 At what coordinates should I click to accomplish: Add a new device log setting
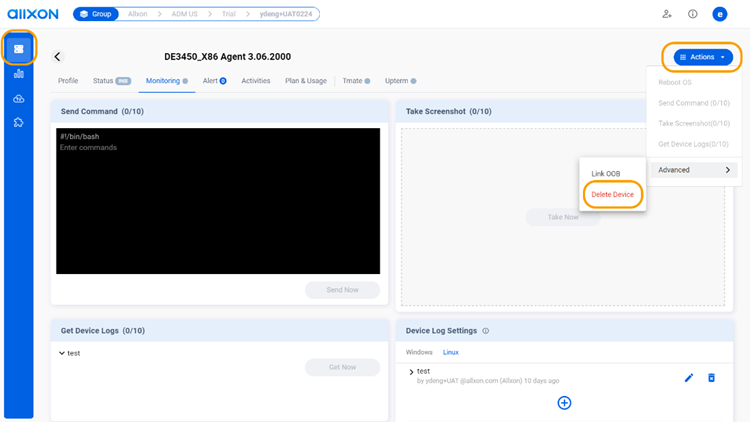click(564, 402)
